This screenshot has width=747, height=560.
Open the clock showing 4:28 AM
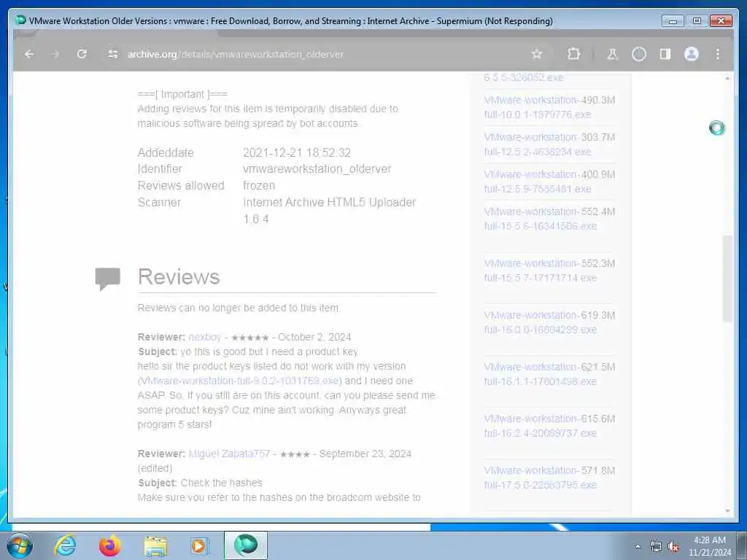[x=709, y=546]
